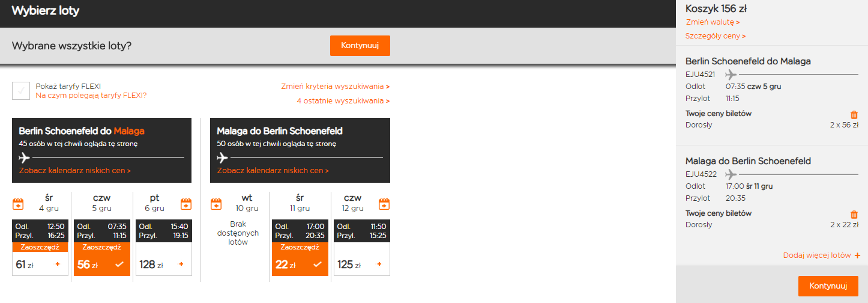Click the plane icon next to EJU4522
The height and width of the screenshot is (303, 868).
(731, 174)
